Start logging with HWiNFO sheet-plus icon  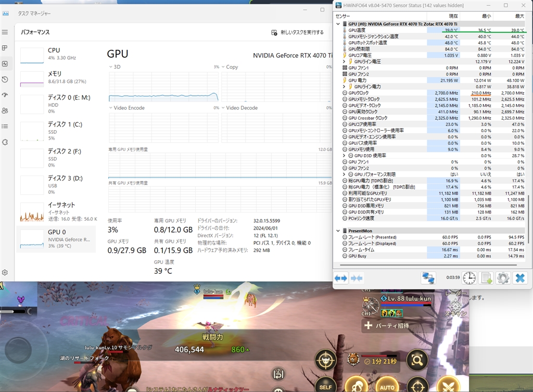tap(486, 278)
